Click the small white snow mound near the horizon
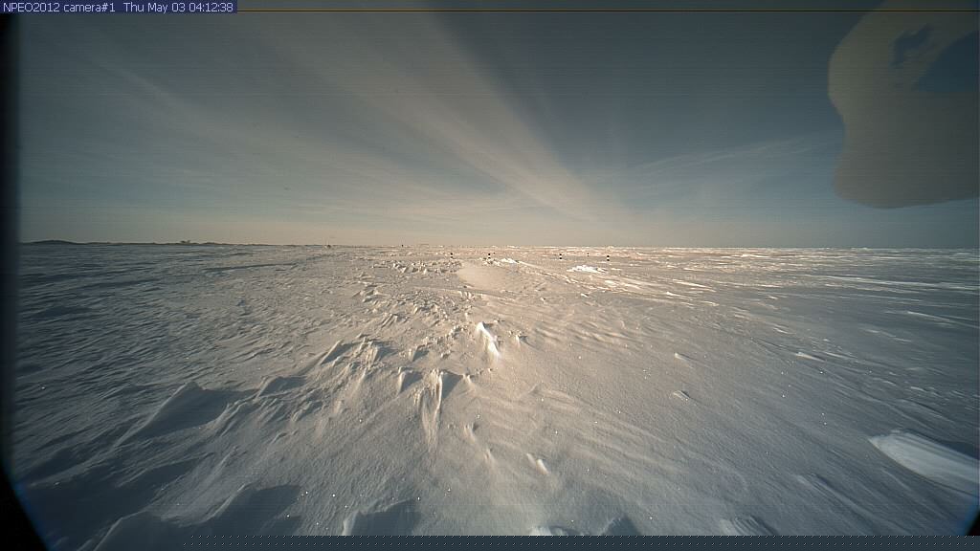The width and height of the screenshot is (980, 551). (586, 269)
